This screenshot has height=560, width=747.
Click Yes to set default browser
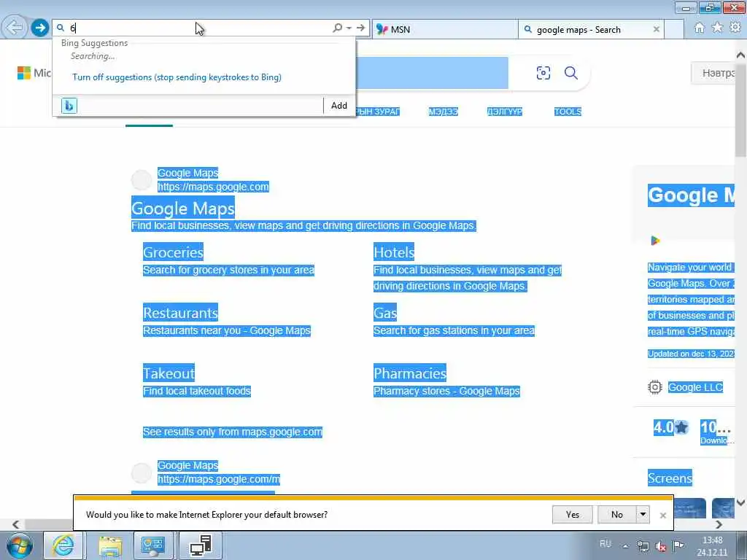(572, 514)
